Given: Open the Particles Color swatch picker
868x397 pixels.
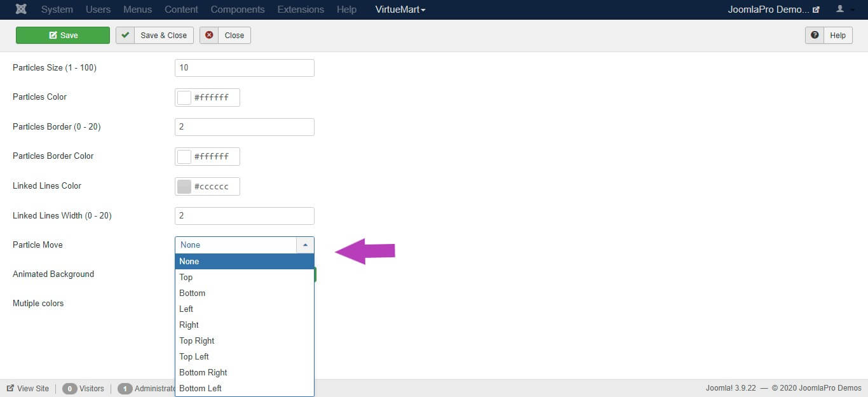Looking at the screenshot, I should click(184, 98).
